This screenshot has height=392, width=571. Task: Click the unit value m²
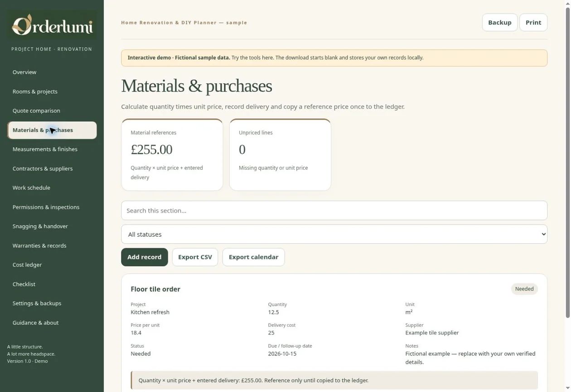(x=409, y=312)
